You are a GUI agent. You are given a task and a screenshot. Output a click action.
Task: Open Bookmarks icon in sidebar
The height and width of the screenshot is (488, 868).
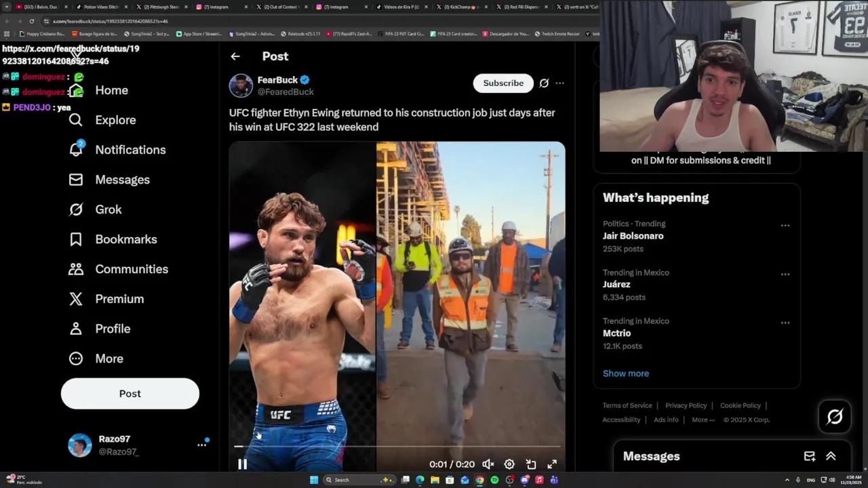click(76, 239)
